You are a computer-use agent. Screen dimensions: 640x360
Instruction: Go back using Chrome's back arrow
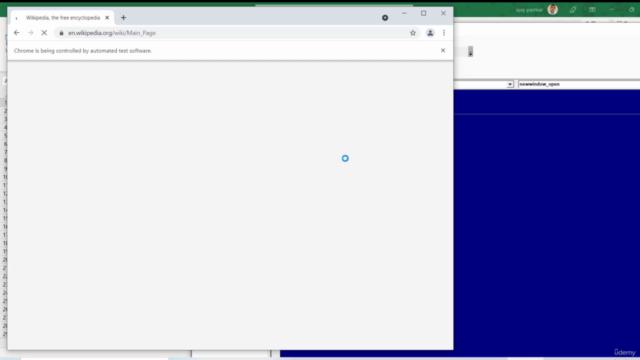17,33
